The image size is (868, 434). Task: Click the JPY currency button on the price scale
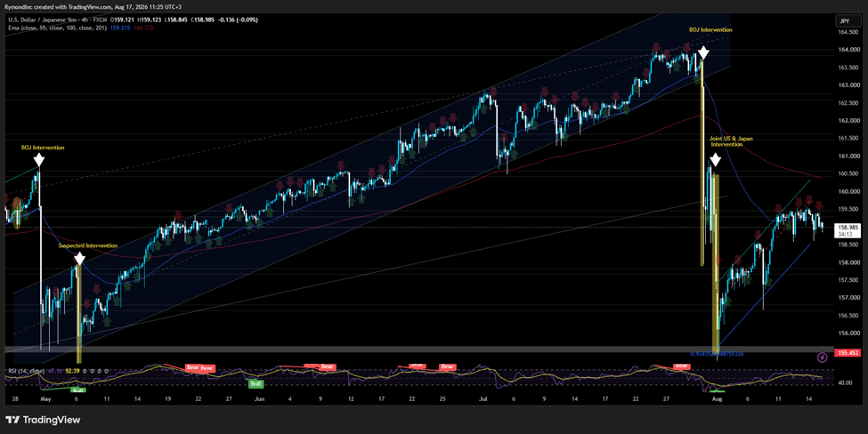[x=847, y=21]
